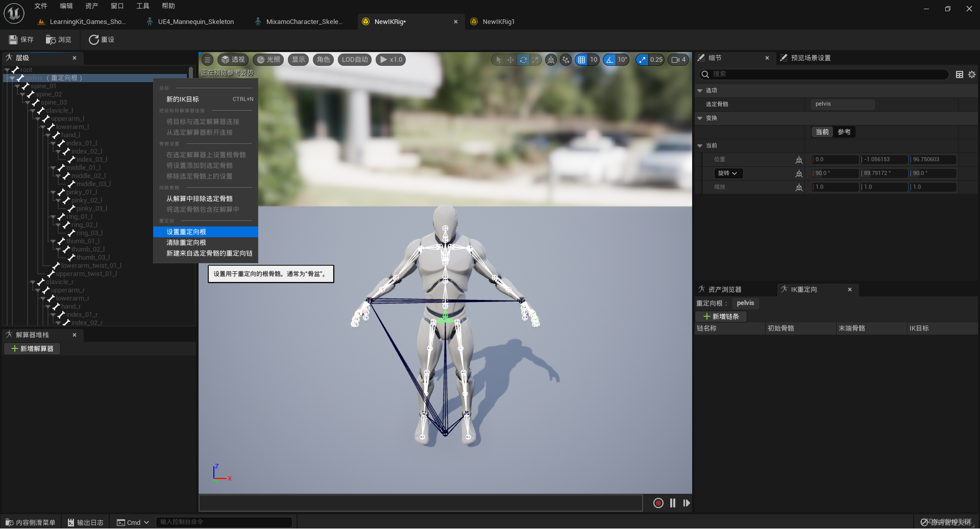Screen dimensions: 980x529
Task: Pause the viewport animation
Action: pos(673,503)
